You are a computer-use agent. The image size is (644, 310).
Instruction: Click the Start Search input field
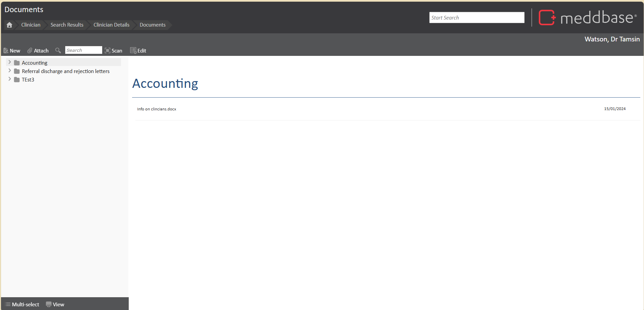(477, 18)
